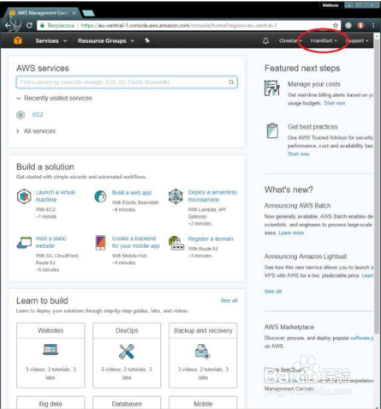Click Announcing AWS Batch heading

pos(298,205)
